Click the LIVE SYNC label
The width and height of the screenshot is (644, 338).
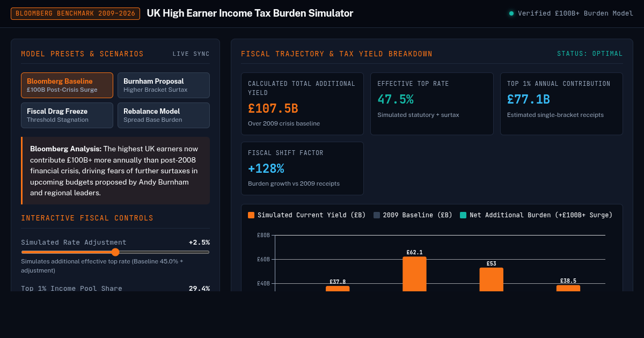[x=191, y=54]
